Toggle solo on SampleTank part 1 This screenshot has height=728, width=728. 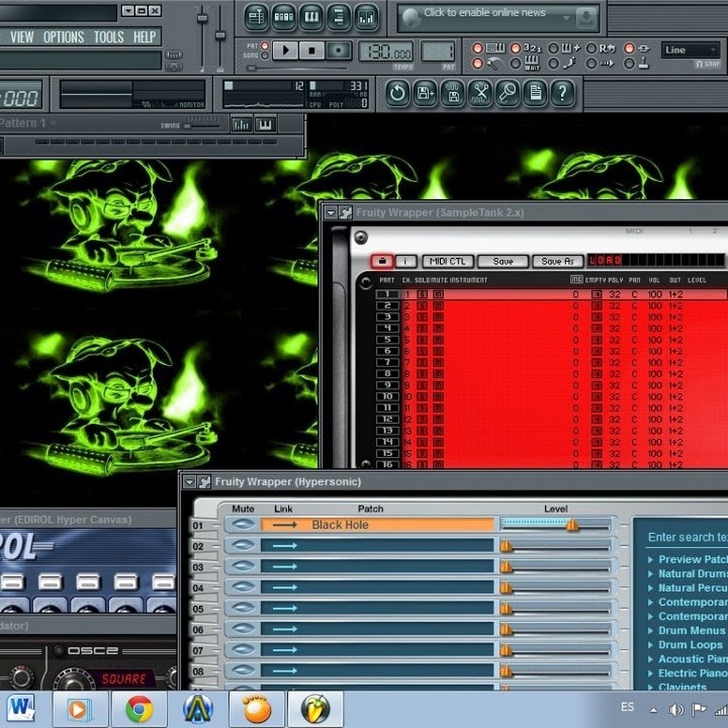tap(422, 294)
